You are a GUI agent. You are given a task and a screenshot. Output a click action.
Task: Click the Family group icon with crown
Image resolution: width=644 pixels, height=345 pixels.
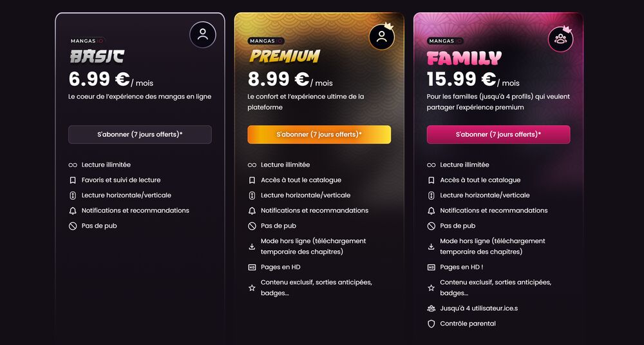[561, 39]
